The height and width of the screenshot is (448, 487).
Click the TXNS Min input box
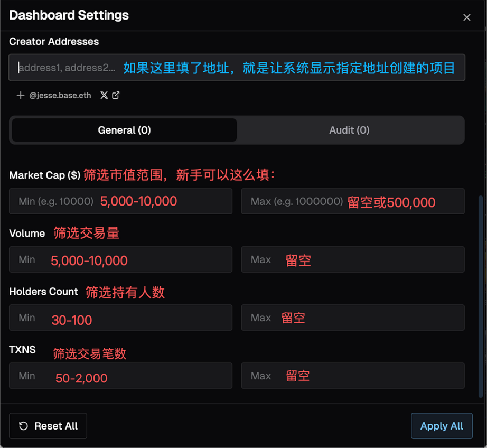pos(120,376)
